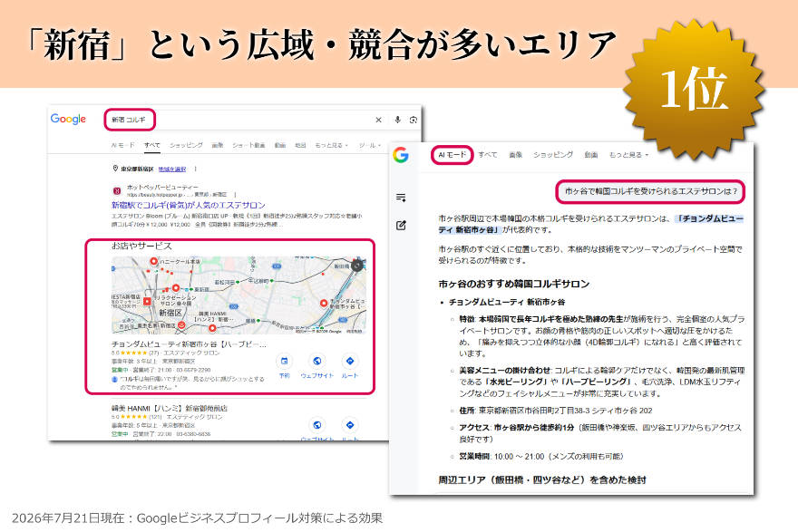Viewport: 798px width, 532px height.
Task: Switch to AIモード tab in the left search window
Action: point(122,145)
